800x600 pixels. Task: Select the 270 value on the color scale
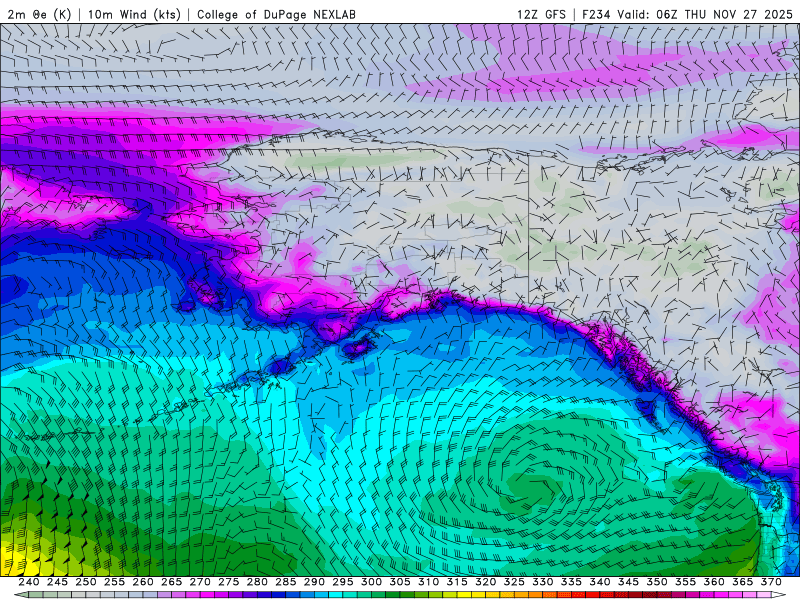tap(200, 582)
